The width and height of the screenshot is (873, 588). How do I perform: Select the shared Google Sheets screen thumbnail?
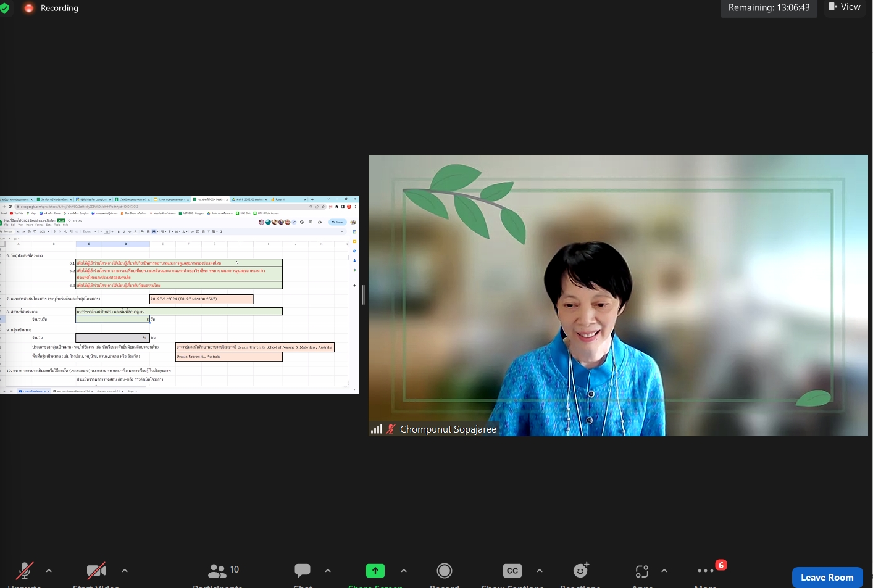(180, 295)
